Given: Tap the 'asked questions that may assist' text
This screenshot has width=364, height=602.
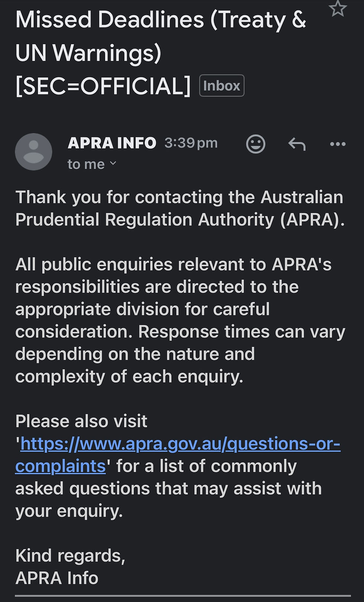Looking at the screenshot, I should point(168,488).
